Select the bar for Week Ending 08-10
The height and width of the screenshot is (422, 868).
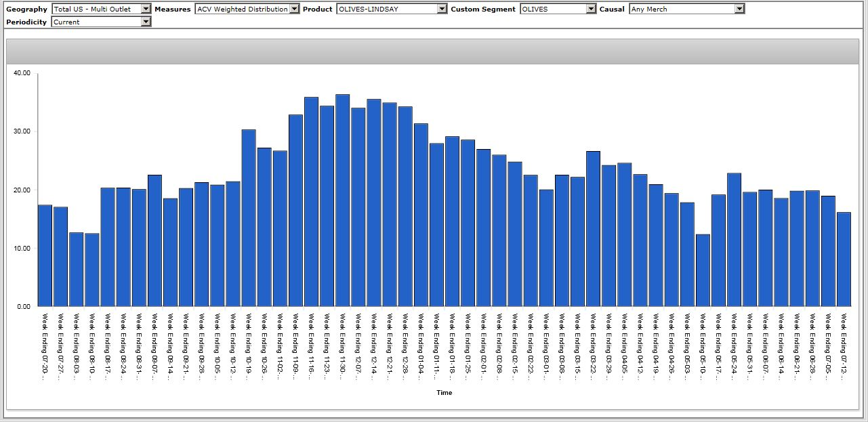click(x=91, y=270)
